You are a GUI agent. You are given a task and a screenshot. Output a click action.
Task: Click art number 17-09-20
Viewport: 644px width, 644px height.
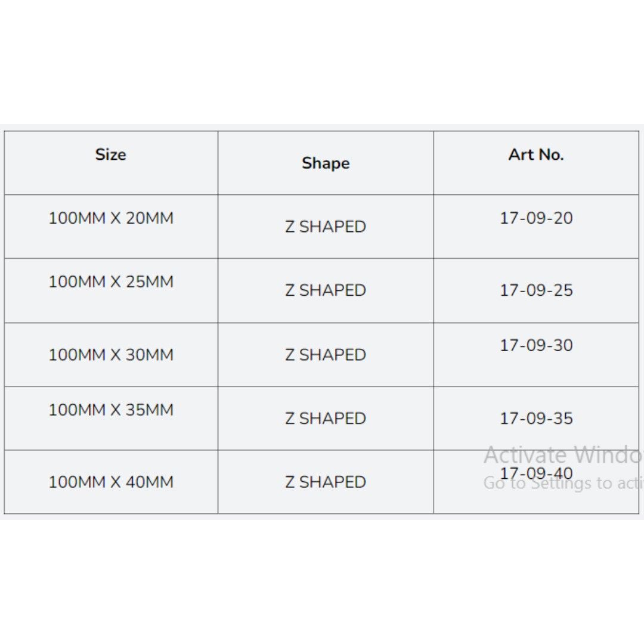(x=536, y=218)
